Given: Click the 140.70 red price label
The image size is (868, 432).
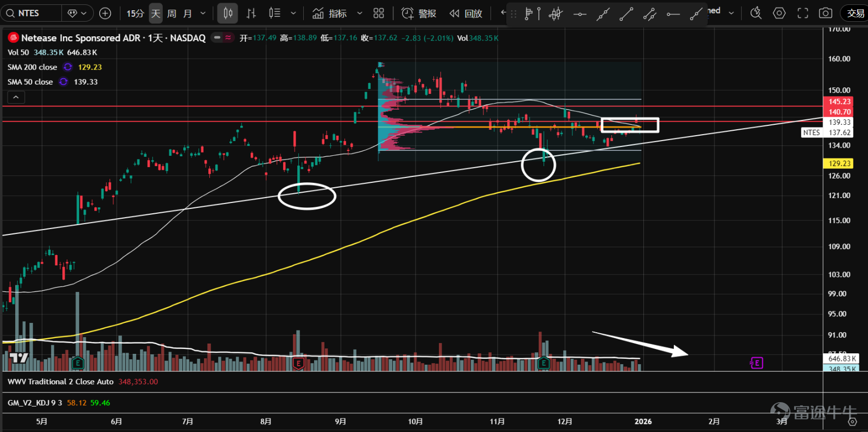Looking at the screenshot, I should pos(839,112).
